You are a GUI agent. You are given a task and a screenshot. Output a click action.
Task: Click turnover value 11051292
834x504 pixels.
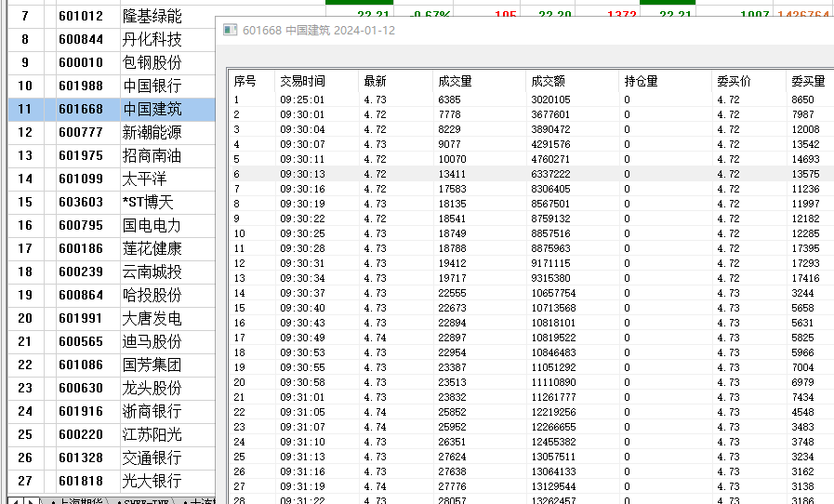pyautogui.click(x=553, y=367)
